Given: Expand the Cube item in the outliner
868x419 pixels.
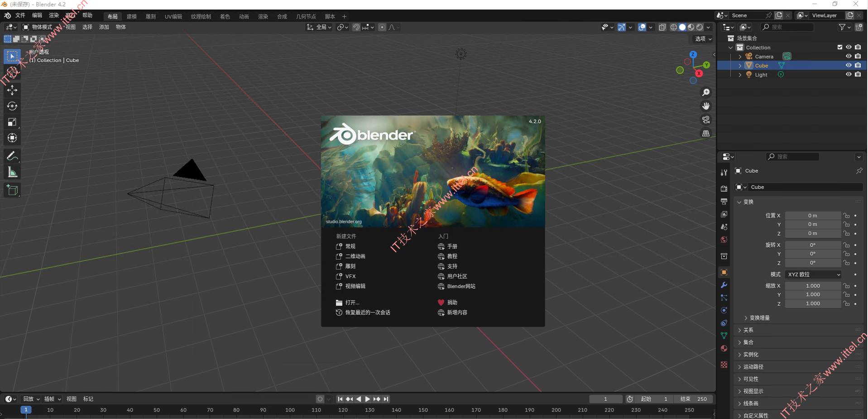Looking at the screenshot, I should coord(740,65).
